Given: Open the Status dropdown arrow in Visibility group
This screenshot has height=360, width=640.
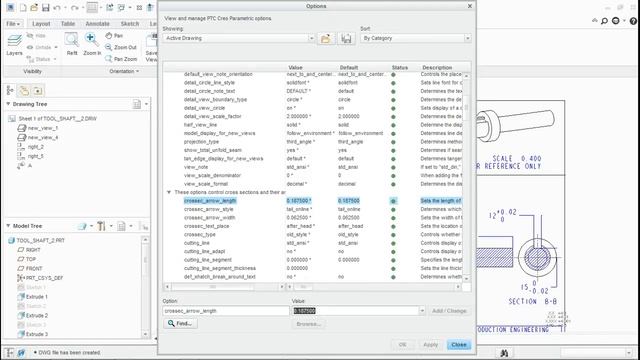Looking at the screenshot, I should pos(55,59).
